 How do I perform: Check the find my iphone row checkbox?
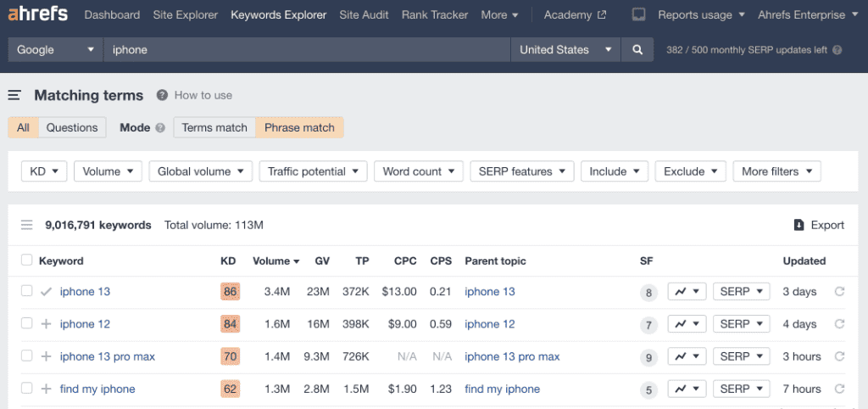[x=26, y=388]
